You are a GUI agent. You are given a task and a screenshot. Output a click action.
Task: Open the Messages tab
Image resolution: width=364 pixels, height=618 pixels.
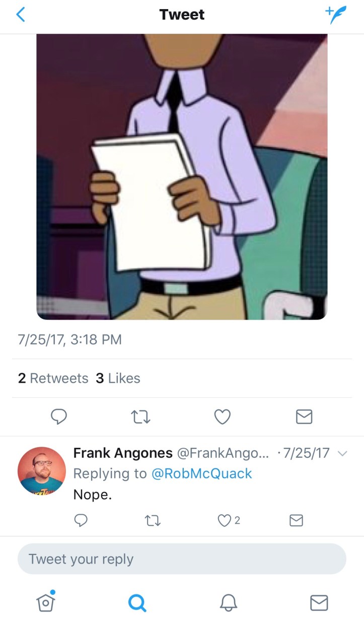319,602
